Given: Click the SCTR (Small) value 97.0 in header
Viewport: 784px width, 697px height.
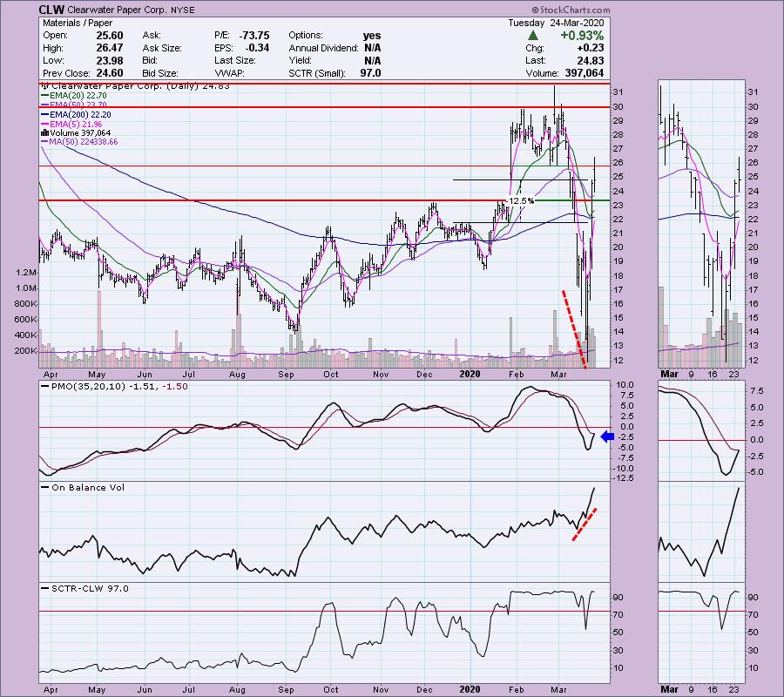Looking at the screenshot, I should pos(370,73).
